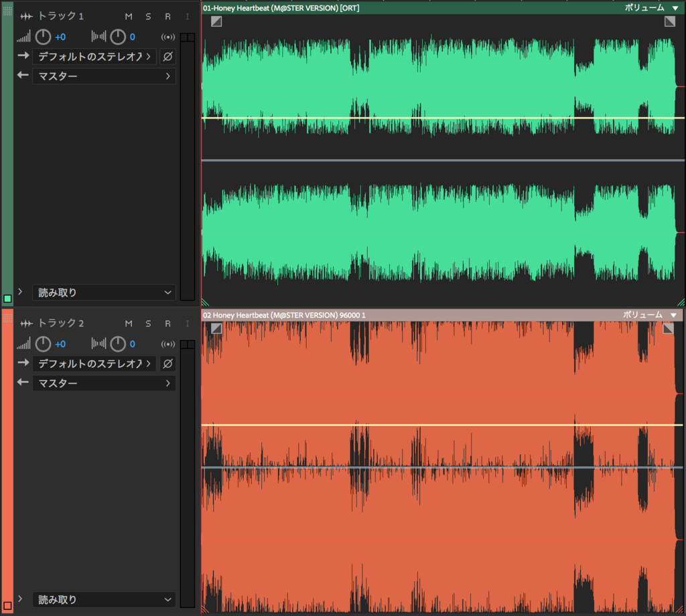
Task: Click the Track 1 drag grip handle
Action: [7, 11]
